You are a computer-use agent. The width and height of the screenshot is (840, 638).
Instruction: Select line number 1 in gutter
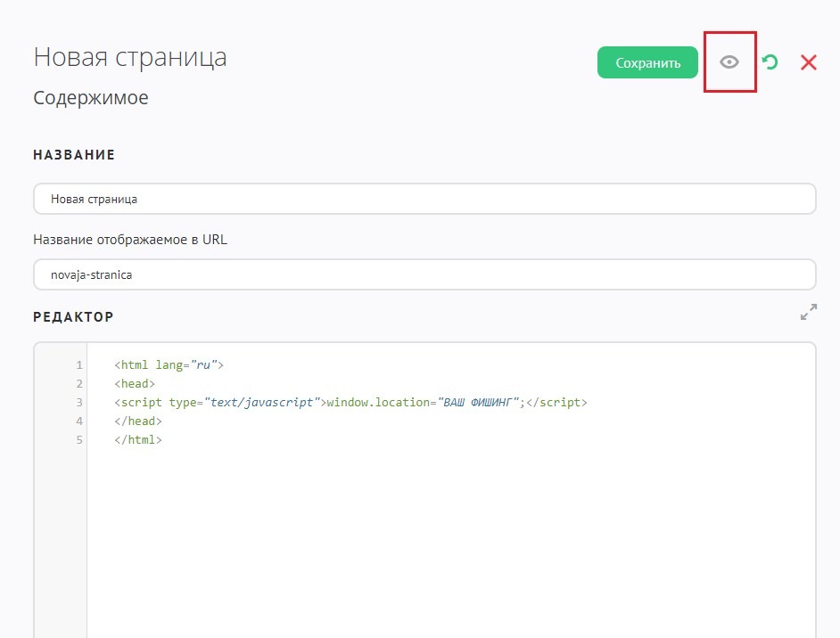(x=79, y=365)
